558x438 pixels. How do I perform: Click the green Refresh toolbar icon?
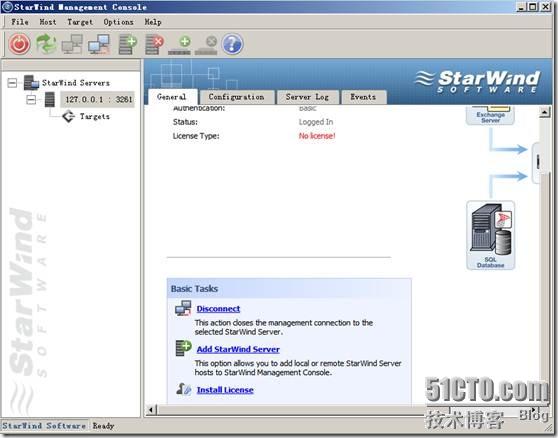(46, 44)
